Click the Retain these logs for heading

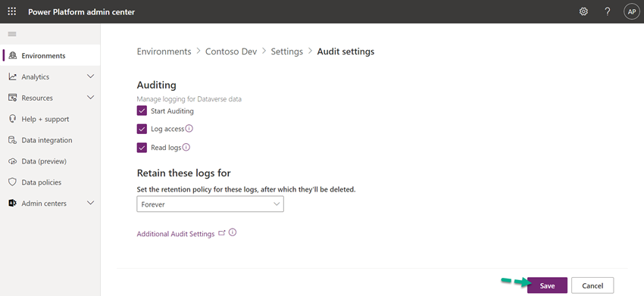pos(183,173)
